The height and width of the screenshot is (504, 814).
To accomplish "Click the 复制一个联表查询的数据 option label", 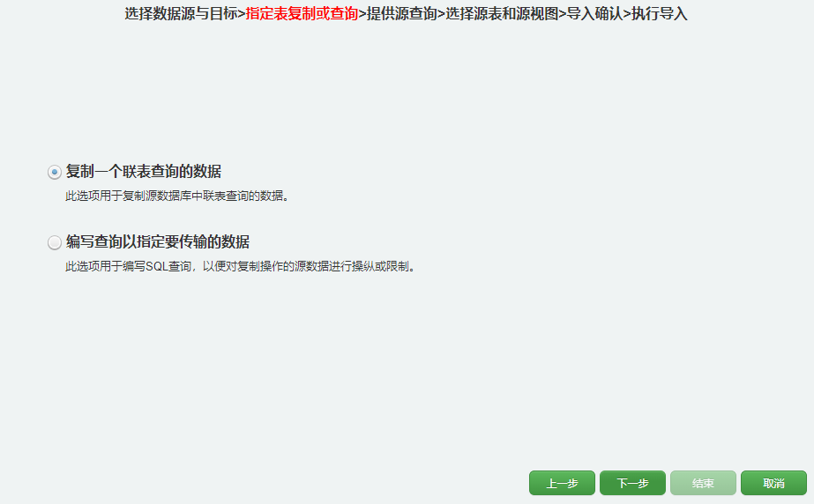I will (144, 172).
